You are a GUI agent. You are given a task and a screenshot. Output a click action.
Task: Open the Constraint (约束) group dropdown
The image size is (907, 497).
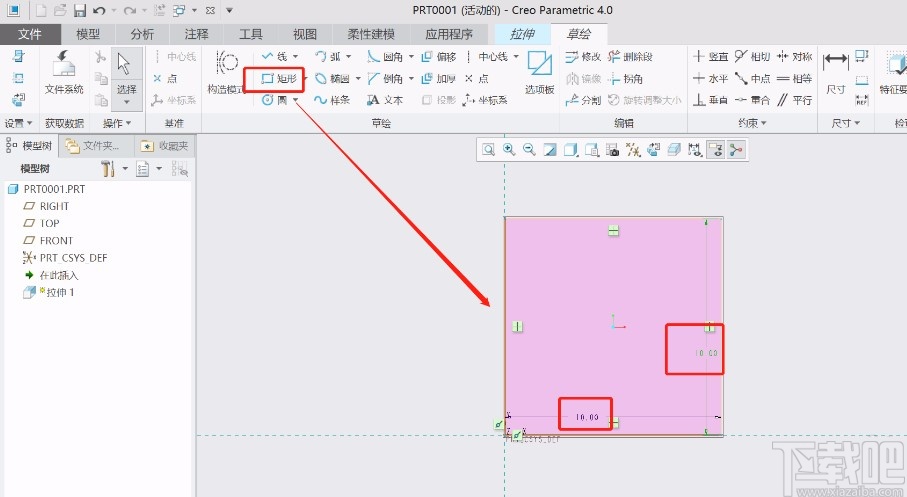[x=752, y=123]
